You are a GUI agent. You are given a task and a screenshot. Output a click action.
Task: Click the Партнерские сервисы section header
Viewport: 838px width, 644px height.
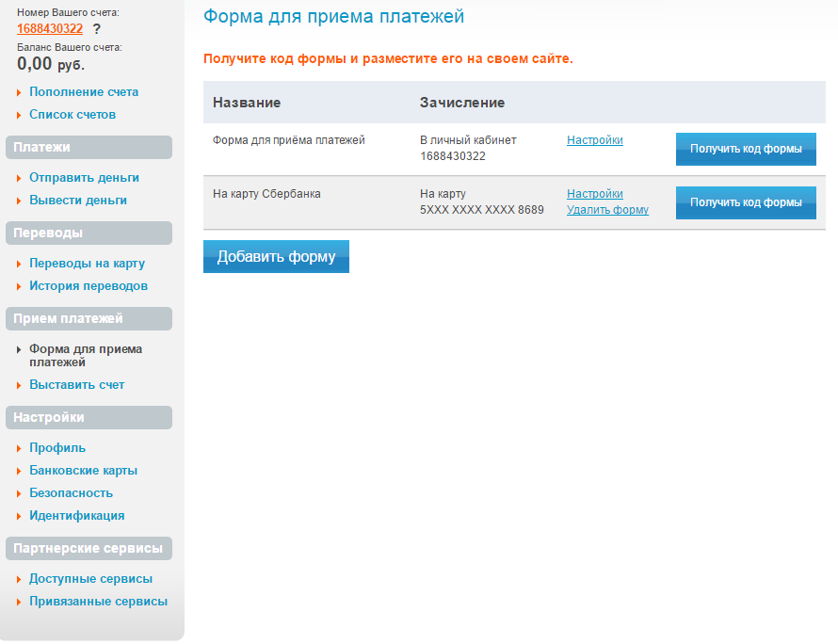(x=89, y=548)
